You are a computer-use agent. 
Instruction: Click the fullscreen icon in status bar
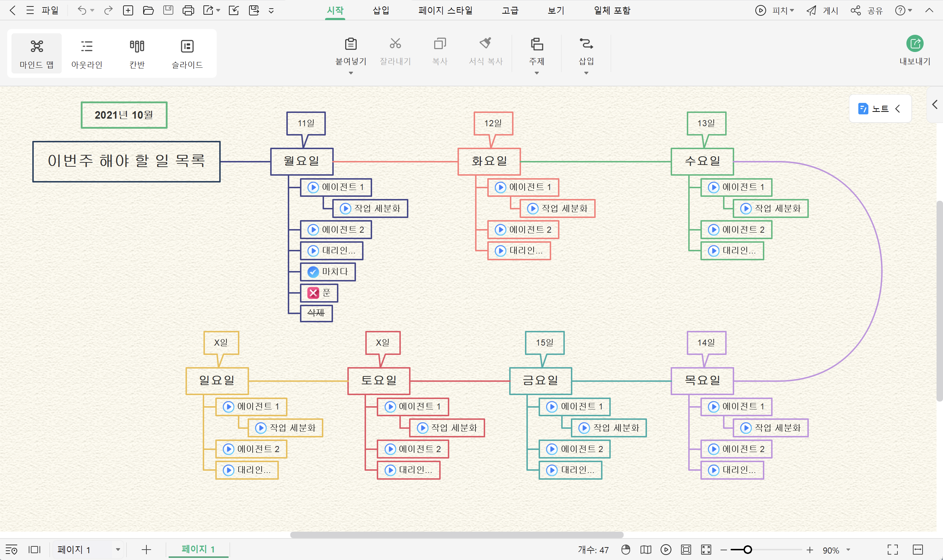(x=706, y=550)
